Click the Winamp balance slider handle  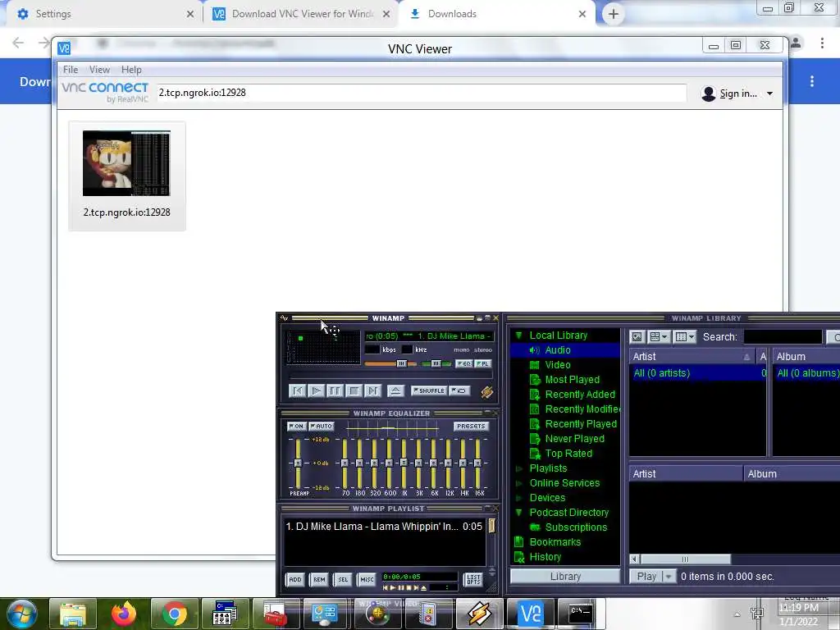436,363
